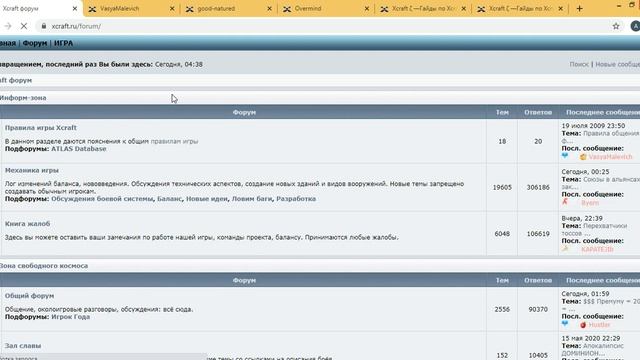Open the Ловим баги subforum
Screen dimensions: 640x360
(252, 199)
